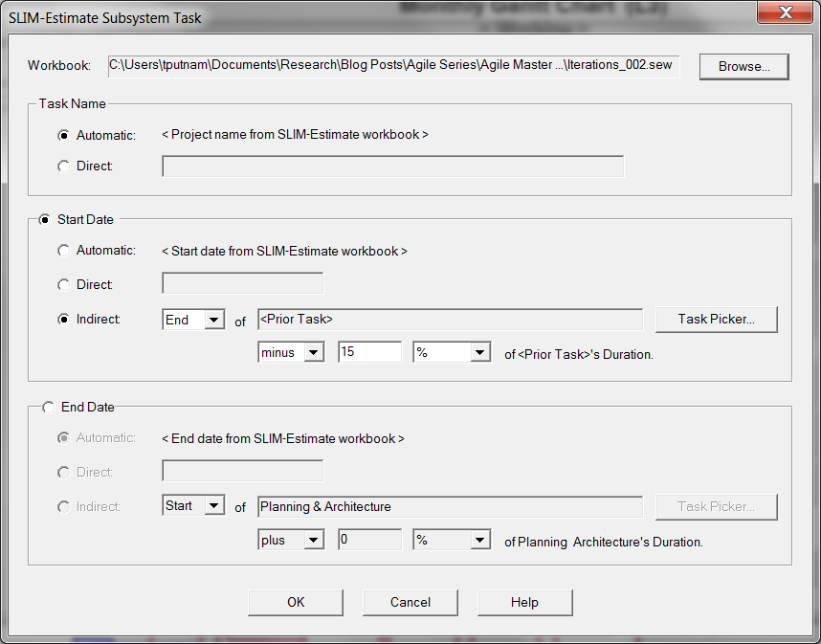Click the Browse... button
The width and height of the screenshot is (821, 644).
[x=744, y=66]
